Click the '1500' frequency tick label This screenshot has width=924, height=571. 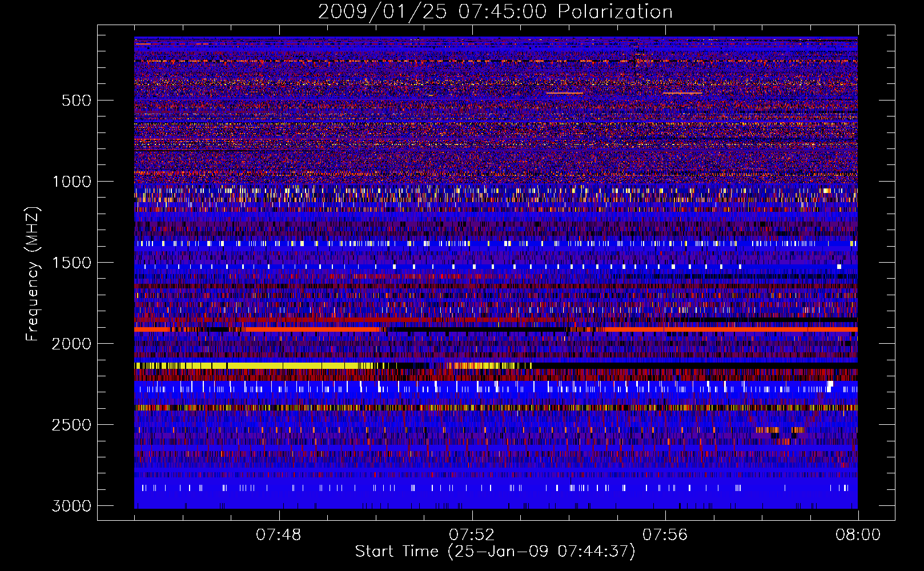[71, 263]
